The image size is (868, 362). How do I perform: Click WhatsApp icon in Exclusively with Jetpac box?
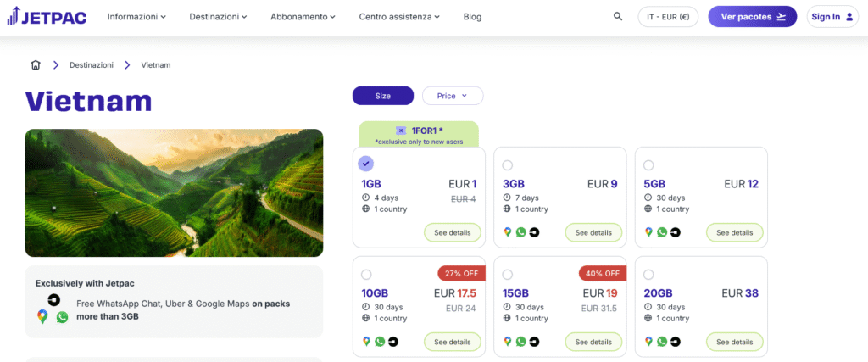62,317
